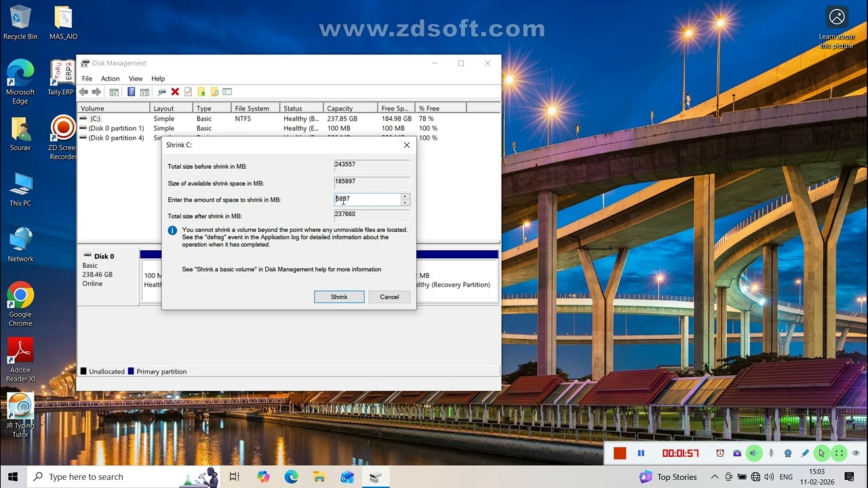The width and height of the screenshot is (868, 488).
Task: Launch JR Typing Tutor desktop shortcut
Action: click(x=20, y=416)
